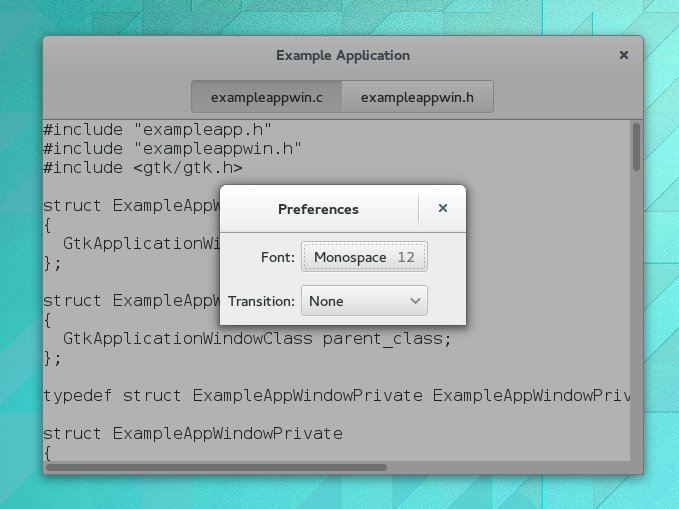Click the vertical scrollbar handle
This screenshot has height=509, width=679.
click(x=636, y=147)
